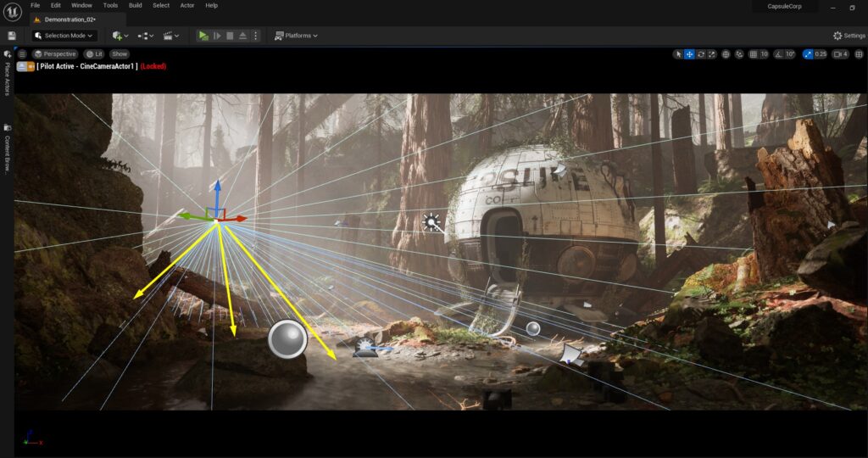Open the Lit view mode dropdown

point(94,54)
